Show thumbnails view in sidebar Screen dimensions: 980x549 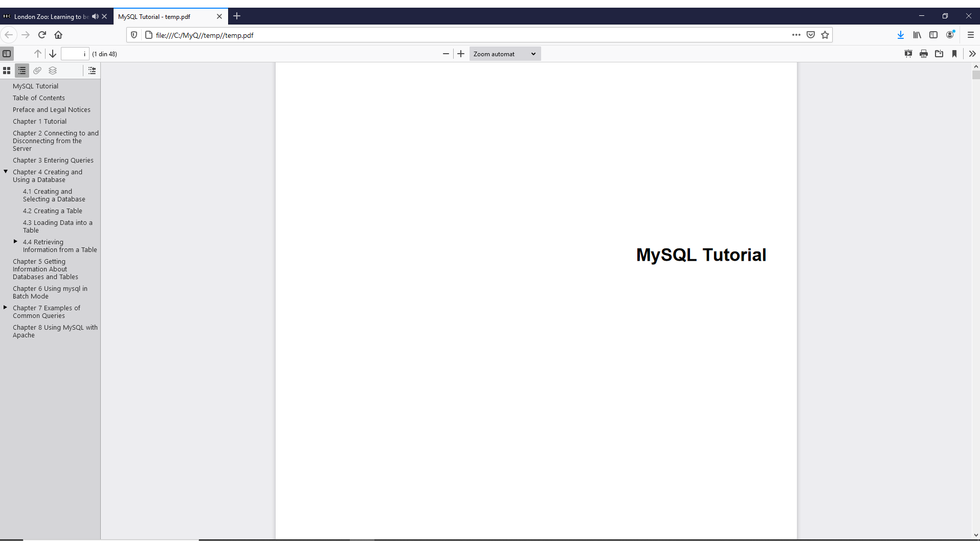tap(7, 71)
